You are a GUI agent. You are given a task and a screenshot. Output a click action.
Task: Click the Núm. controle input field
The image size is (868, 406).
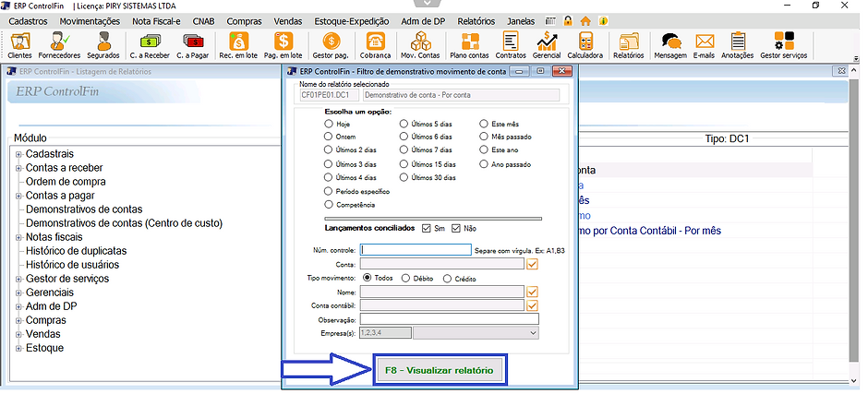pos(416,250)
